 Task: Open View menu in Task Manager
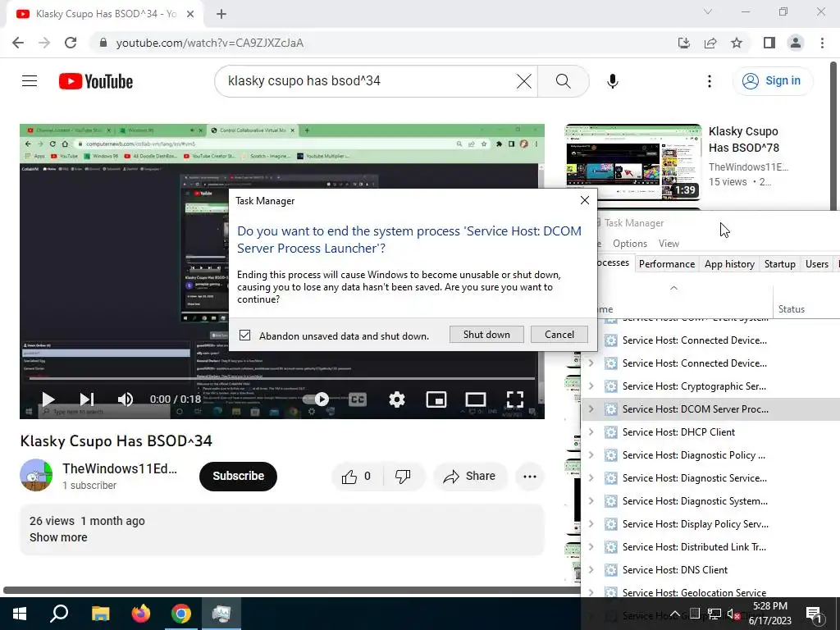coord(669,243)
